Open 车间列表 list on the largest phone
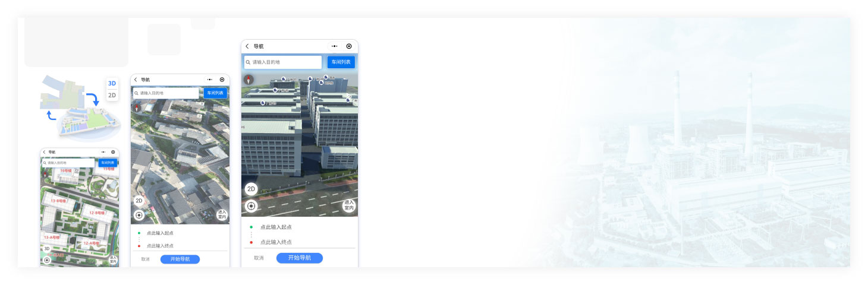The height and width of the screenshot is (285, 868). pos(341,62)
